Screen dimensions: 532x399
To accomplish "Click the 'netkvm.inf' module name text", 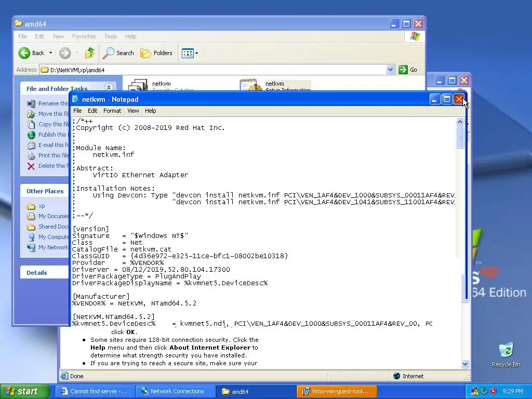I will (114, 155).
